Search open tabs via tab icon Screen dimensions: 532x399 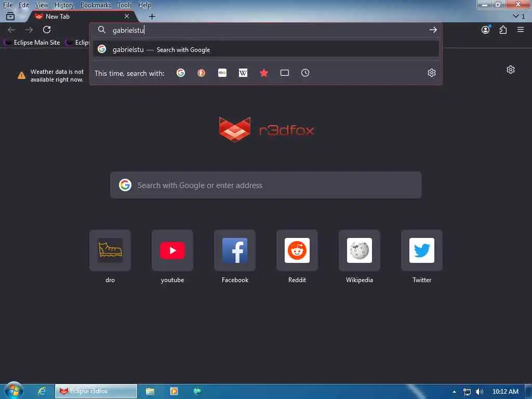[x=285, y=73]
